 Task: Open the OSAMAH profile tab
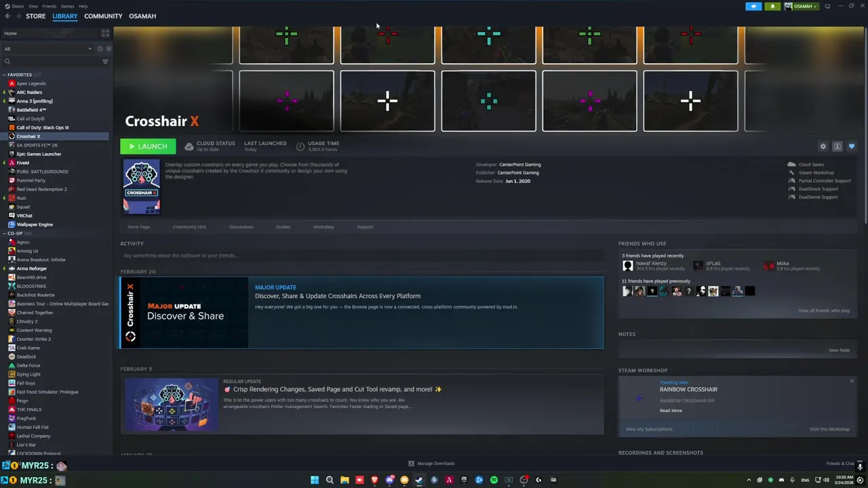[x=142, y=16]
